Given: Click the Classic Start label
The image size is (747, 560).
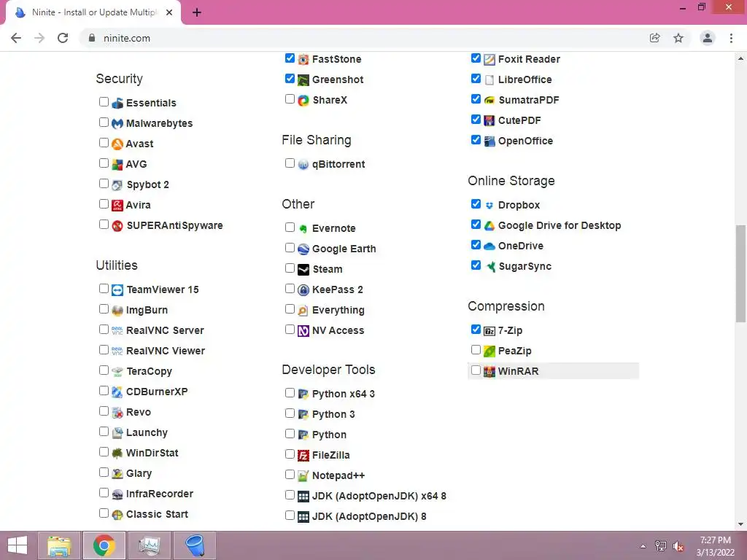Looking at the screenshot, I should [x=158, y=514].
